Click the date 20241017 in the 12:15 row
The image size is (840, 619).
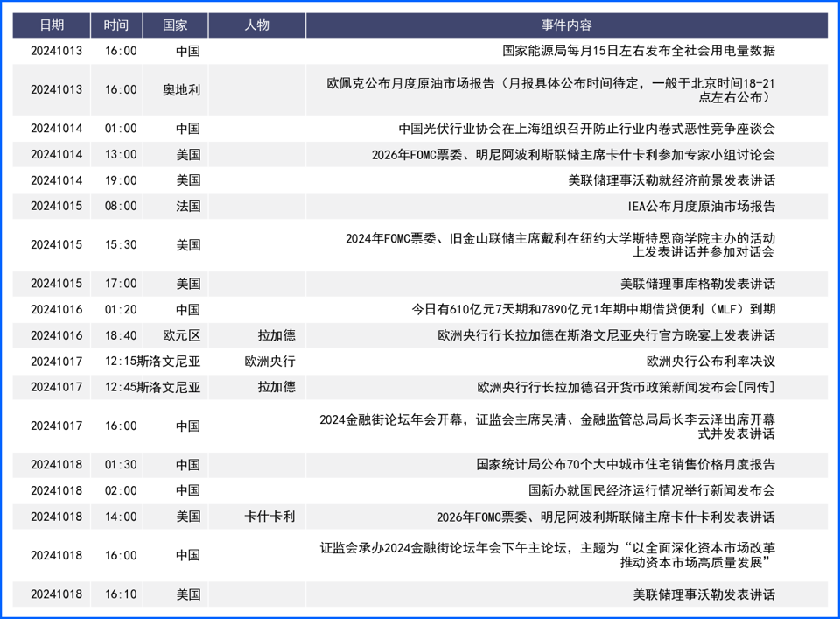(x=56, y=362)
